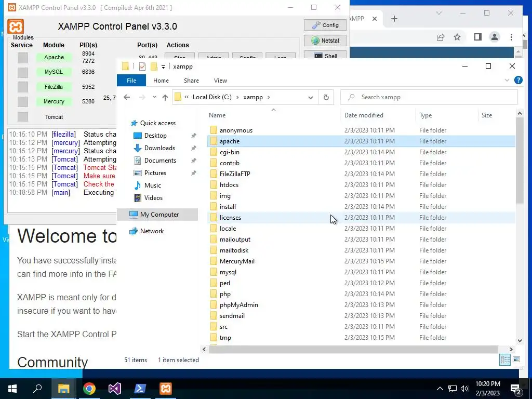The width and height of the screenshot is (532, 399).
Task: Select the anonymous folder icon
Action: [x=214, y=130]
